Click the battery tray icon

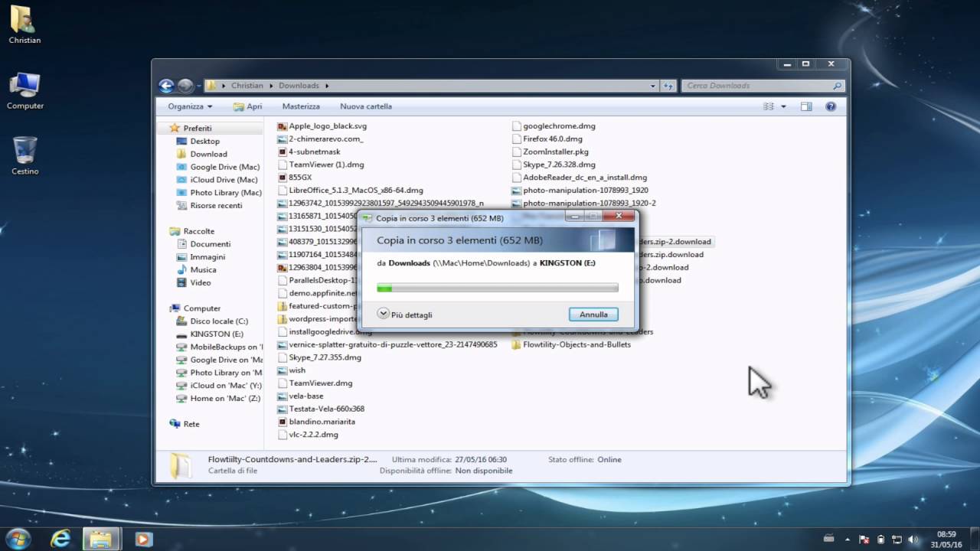pyautogui.click(x=880, y=540)
